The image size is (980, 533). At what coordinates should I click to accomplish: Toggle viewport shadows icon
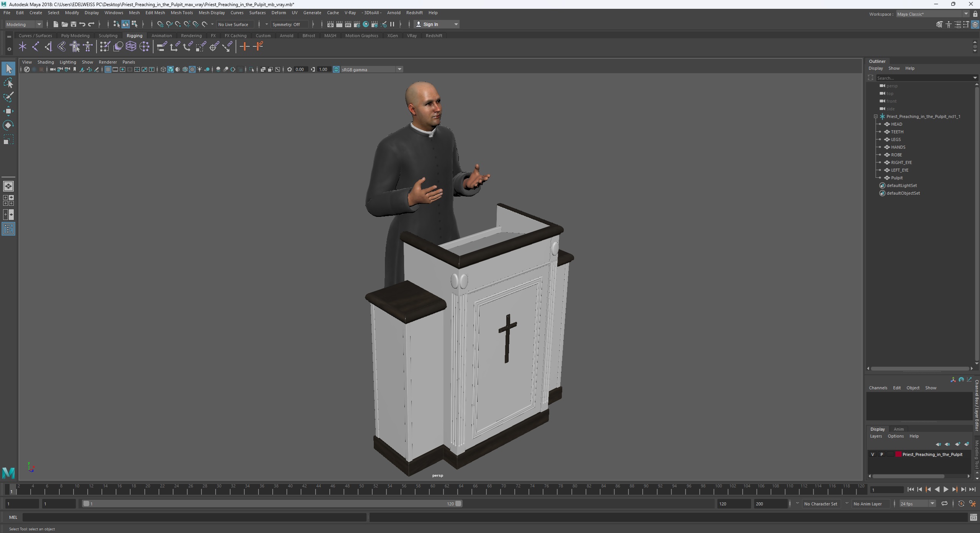click(x=207, y=69)
